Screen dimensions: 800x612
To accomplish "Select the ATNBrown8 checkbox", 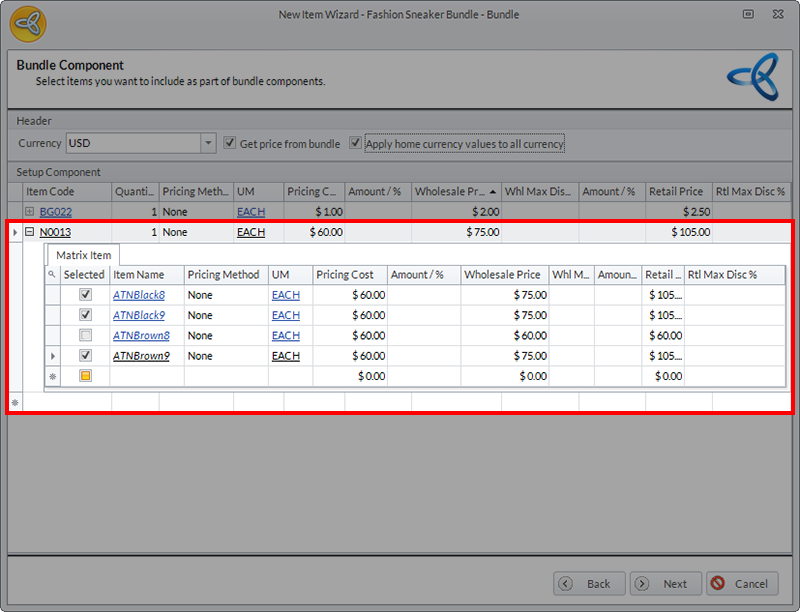I will pyautogui.click(x=85, y=335).
